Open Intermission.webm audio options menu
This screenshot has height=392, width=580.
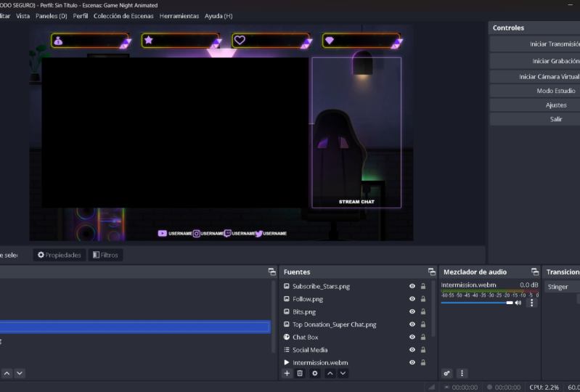pyautogui.click(x=532, y=303)
